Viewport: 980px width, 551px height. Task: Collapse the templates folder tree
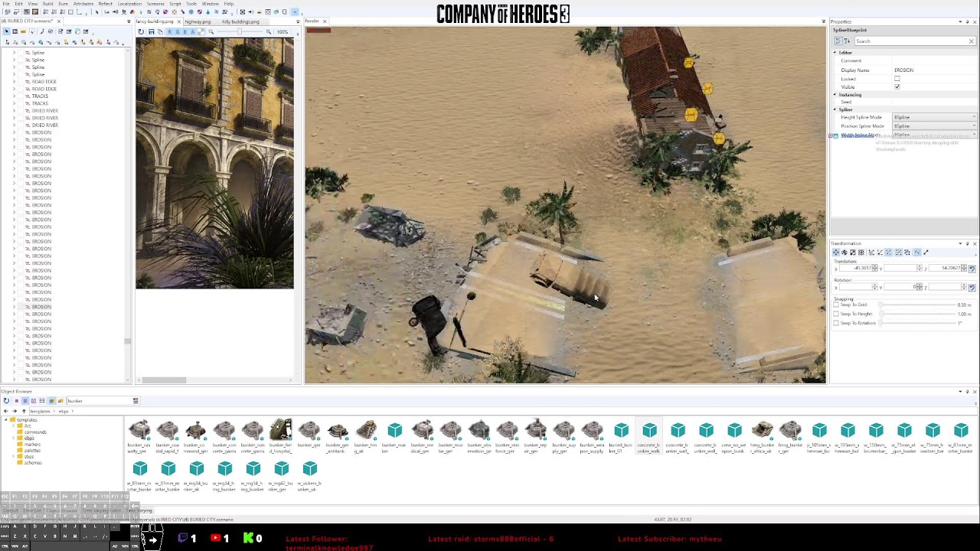pos(5,420)
